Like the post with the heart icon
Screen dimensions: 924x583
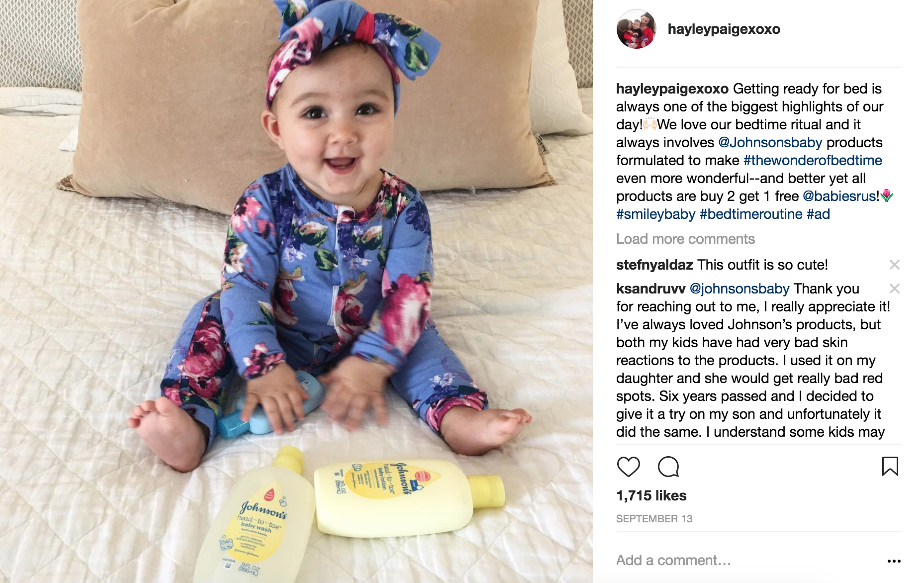tap(628, 467)
